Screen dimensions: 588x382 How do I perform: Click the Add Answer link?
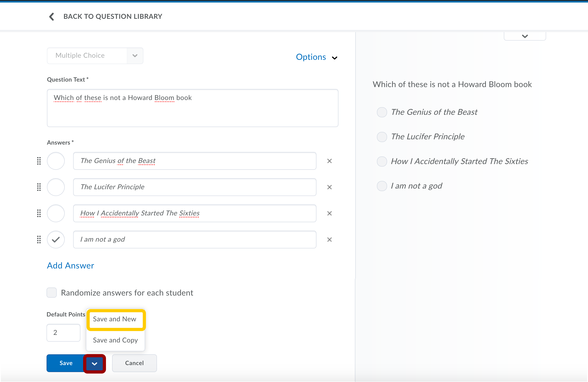70,266
